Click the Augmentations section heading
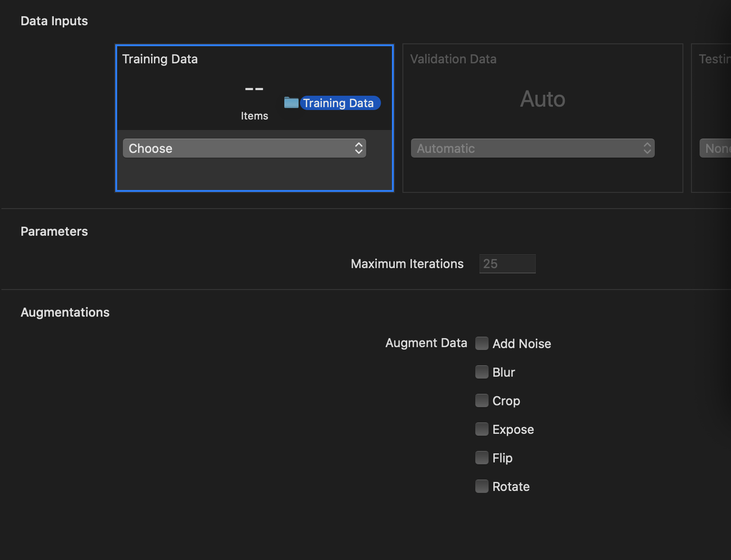The image size is (731, 560). [65, 312]
